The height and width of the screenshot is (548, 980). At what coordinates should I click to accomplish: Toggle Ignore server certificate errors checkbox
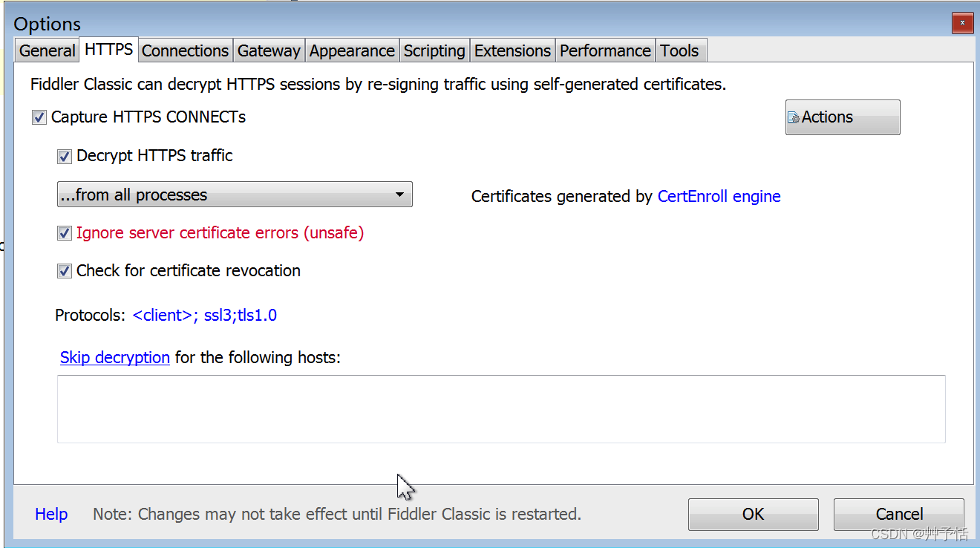(65, 233)
